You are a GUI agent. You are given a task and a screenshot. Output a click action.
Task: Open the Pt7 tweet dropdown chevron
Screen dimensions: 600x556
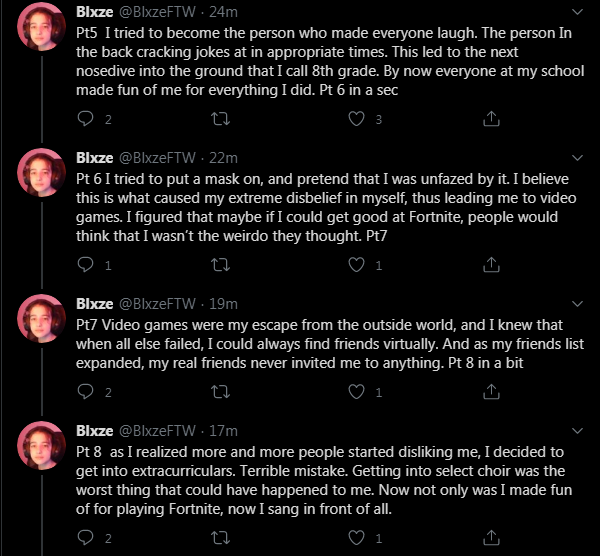pos(578,304)
